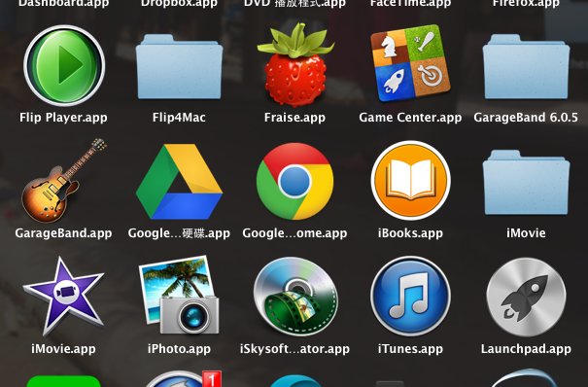Launch the iSkysoft DVD creator icon
The width and height of the screenshot is (588, 387).
295,297
